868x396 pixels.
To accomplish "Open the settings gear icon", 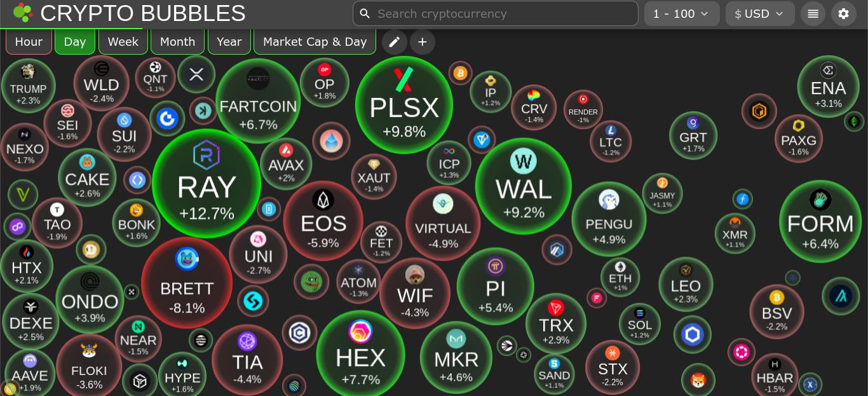I will [843, 13].
